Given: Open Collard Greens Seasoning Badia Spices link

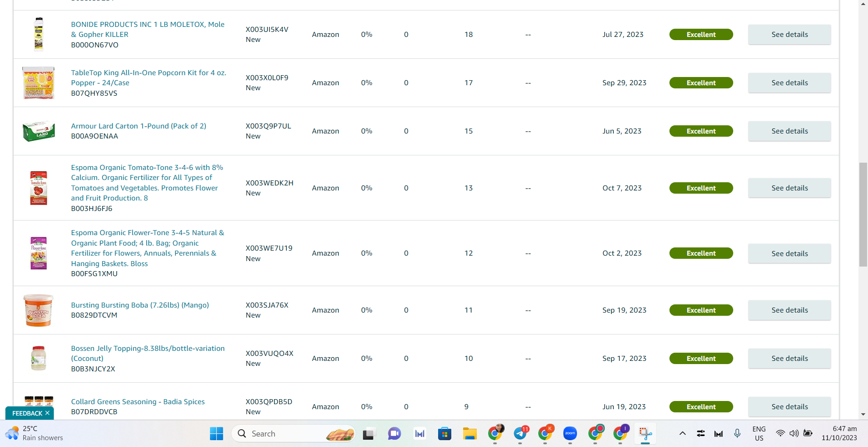Looking at the screenshot, I should click(138, 401).
